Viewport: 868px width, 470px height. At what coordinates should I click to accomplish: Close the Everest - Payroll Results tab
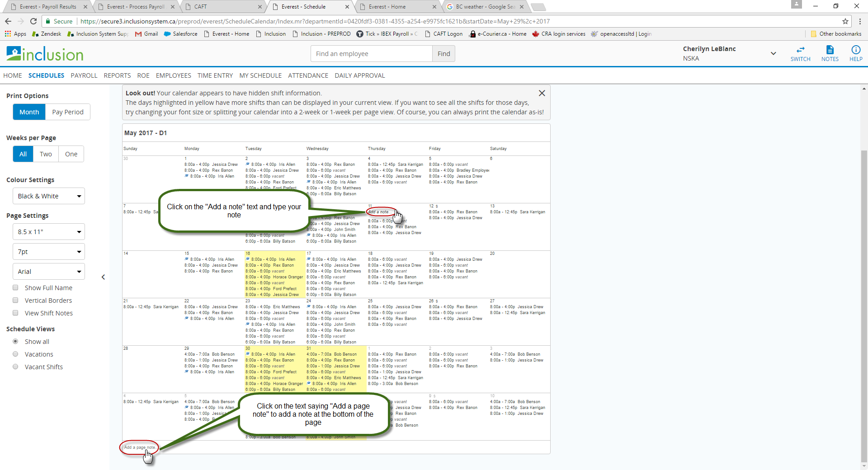point(85,7)
